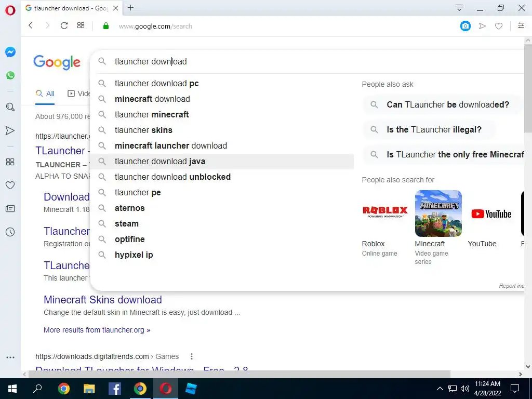Click the horizontal page scrollbar
Image resolution: width=532 pixels, height=399 pixels.
click(239, 374)
